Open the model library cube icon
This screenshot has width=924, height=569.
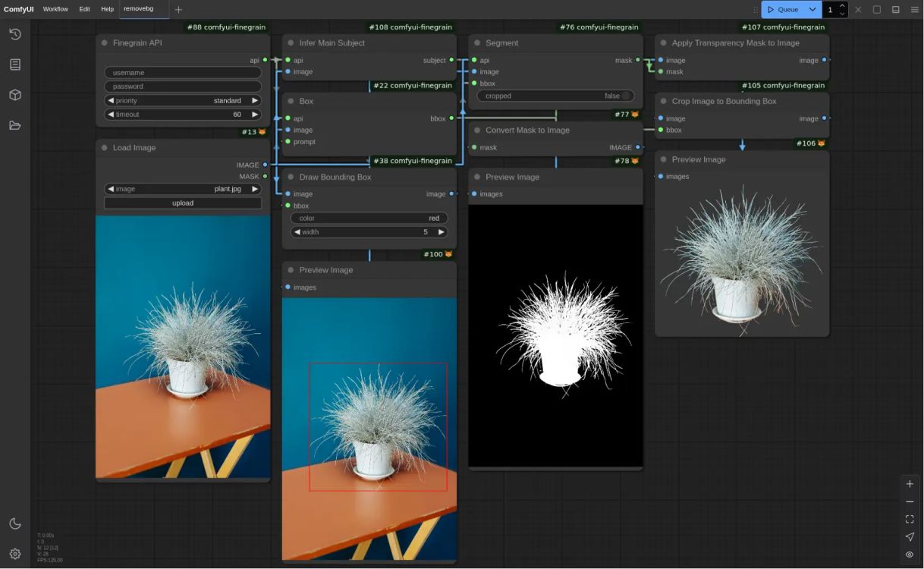click(15, 95)
